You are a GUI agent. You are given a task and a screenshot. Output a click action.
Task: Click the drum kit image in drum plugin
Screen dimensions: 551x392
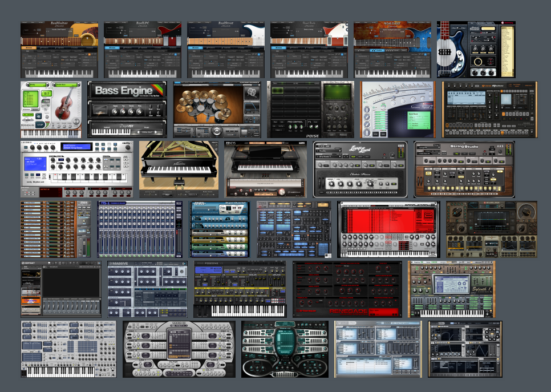208,104
